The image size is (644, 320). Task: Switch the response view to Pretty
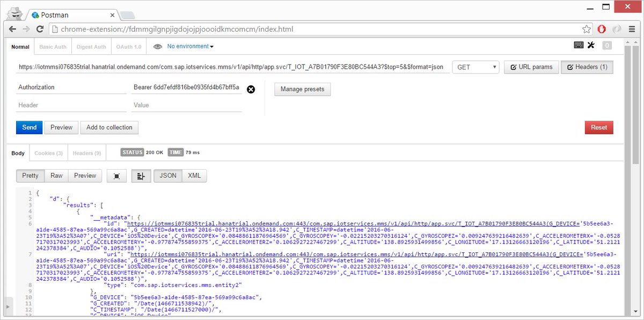(x=30, y=176)
